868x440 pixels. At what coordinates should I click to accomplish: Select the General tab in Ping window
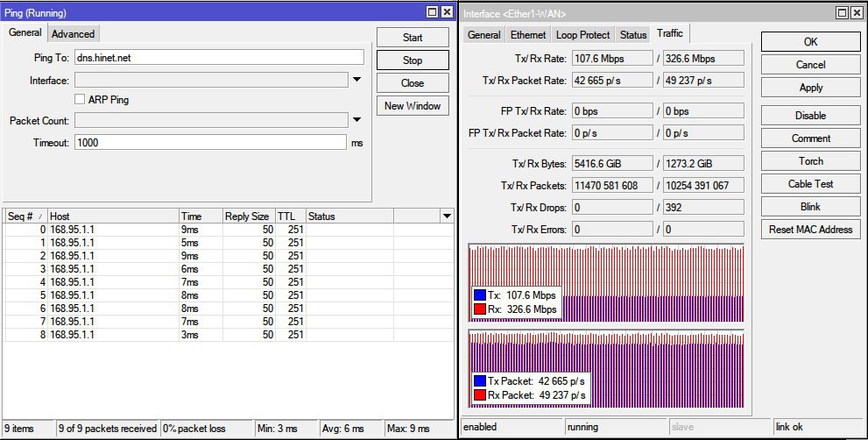(x=25, y=32)
